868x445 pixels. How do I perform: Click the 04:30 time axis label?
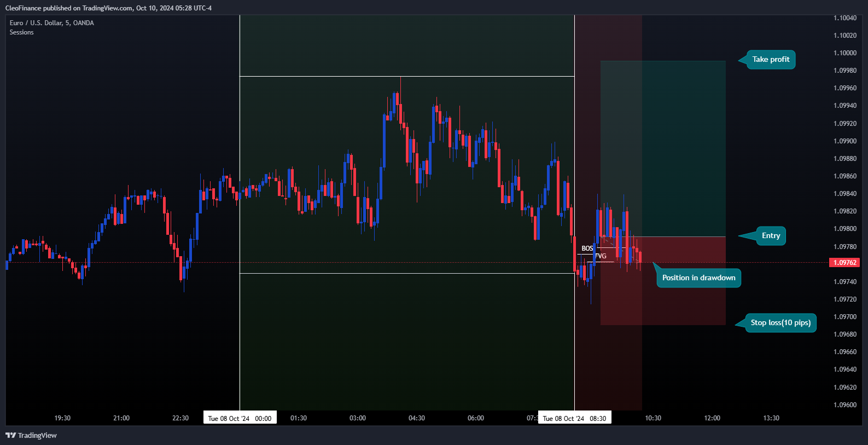(417, 418)
